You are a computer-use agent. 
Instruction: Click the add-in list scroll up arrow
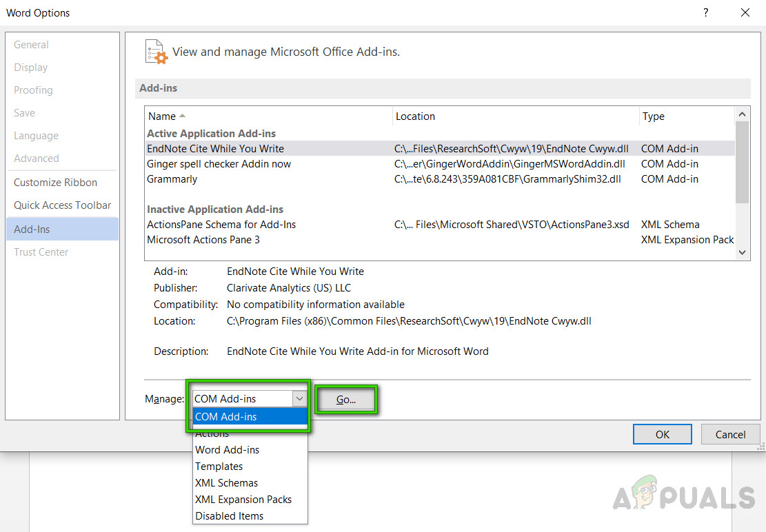(742, 114)
